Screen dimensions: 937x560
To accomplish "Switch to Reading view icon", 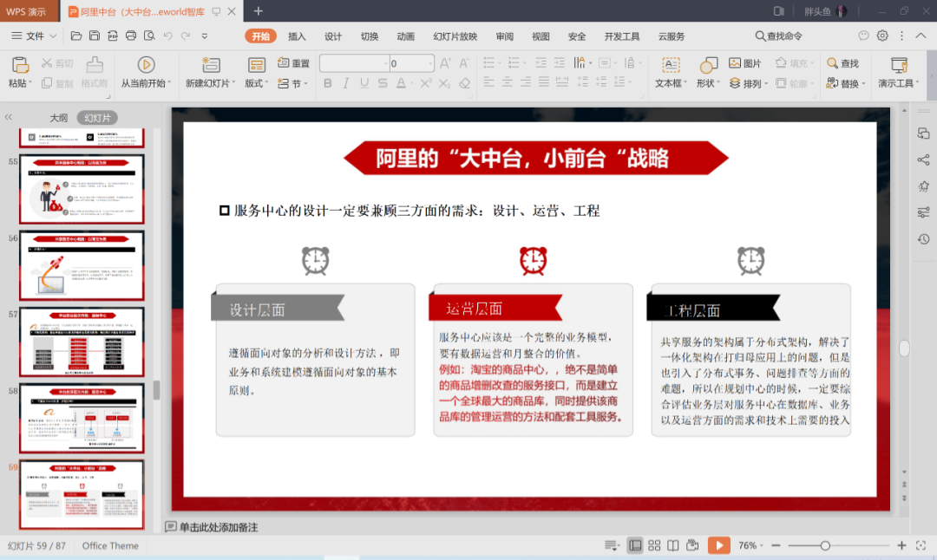I will [x=673, y=545].
